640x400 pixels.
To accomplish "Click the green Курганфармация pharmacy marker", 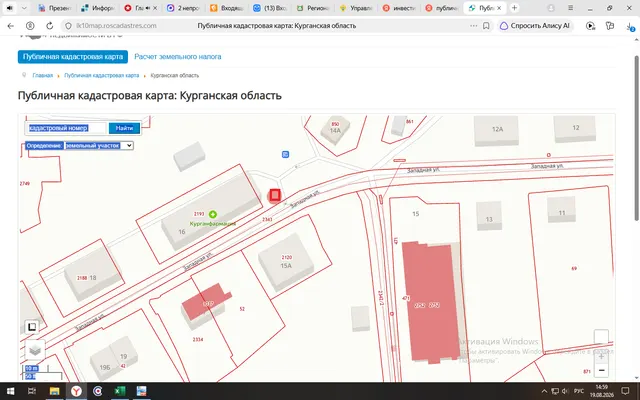I will pyautogui.click(x=212, y=214).
